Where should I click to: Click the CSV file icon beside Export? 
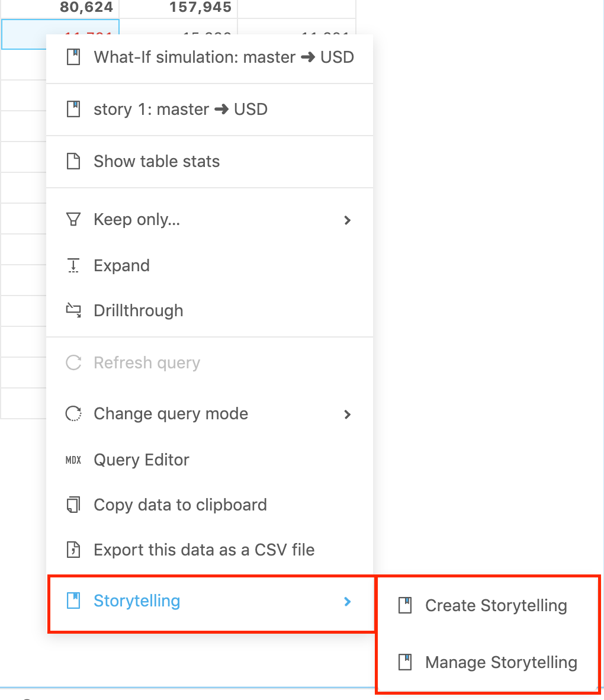(73, 550)
